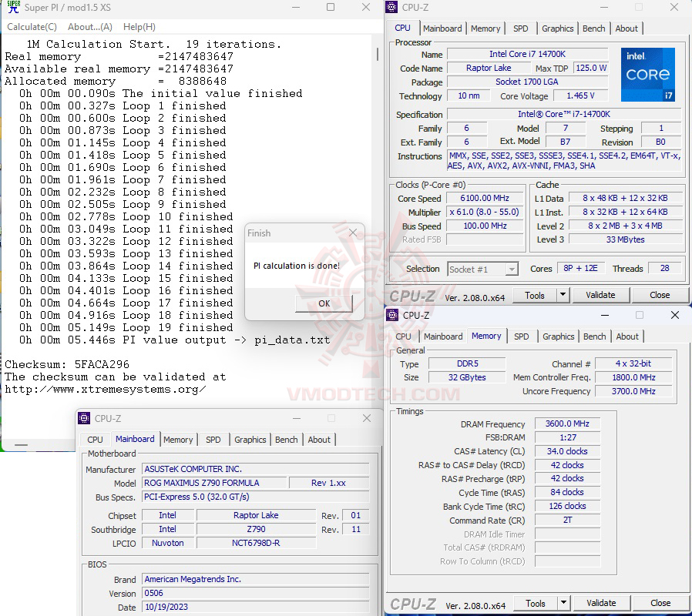The image size is (692, 616).
Task: Click Checksum 5FACA296 text
Action: click(67, 364)
